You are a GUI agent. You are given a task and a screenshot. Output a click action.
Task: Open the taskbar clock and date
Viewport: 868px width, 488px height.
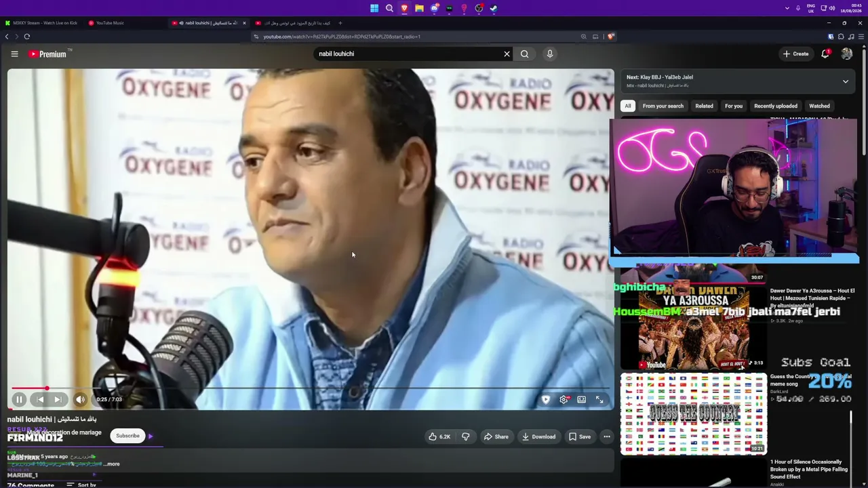851,8
